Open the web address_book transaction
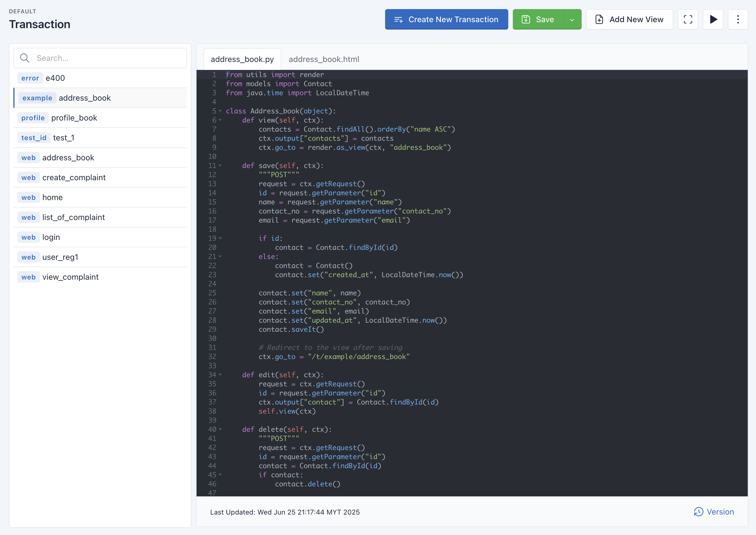The image size is (756, 535). [100, 158]
